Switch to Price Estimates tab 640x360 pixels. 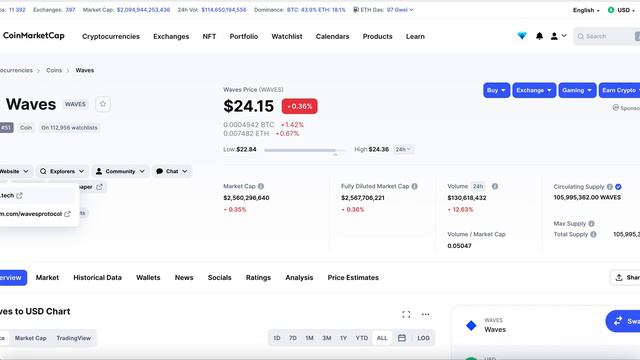pyautogui.click(x=353, y=278)
